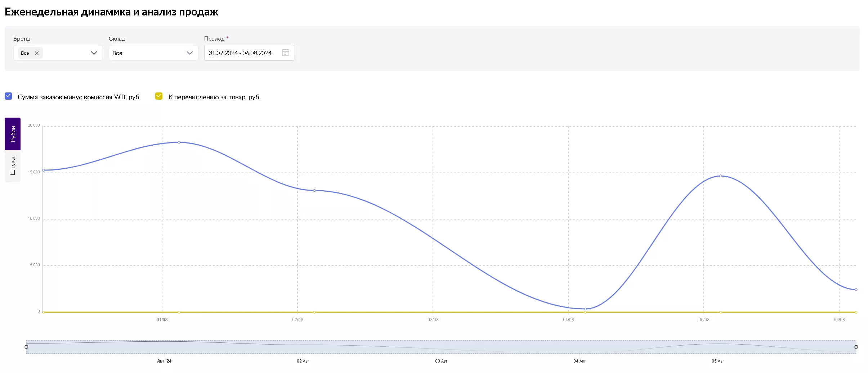The width and height of the screenshot is (868, 373).
Task: Click blue data point peak near 05/08
Action: (721, 176)
